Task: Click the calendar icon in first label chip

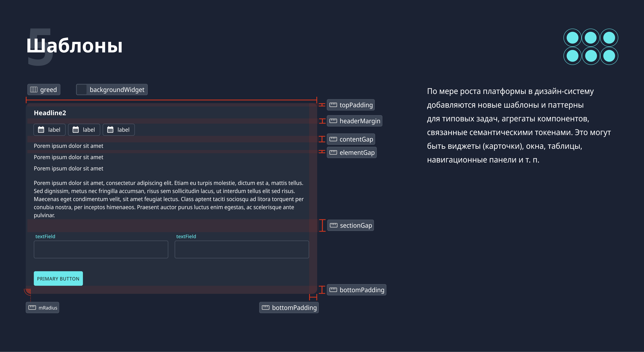Action: [41, 130]
